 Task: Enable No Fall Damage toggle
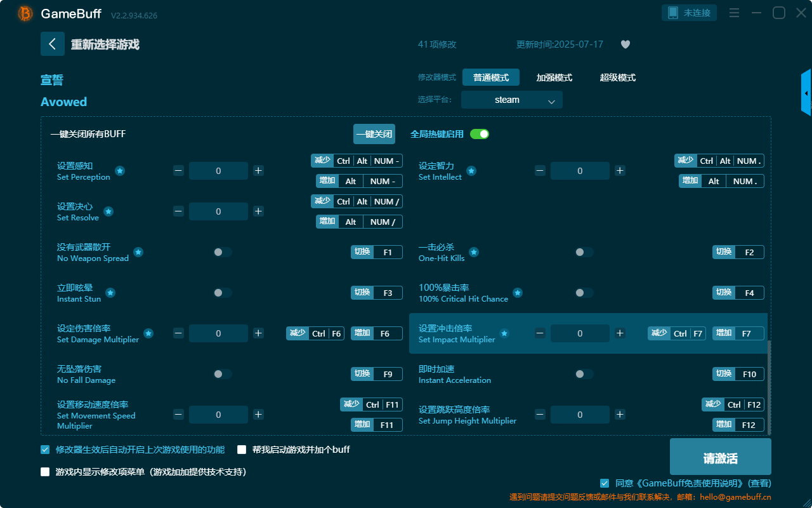tap(223, 374)
